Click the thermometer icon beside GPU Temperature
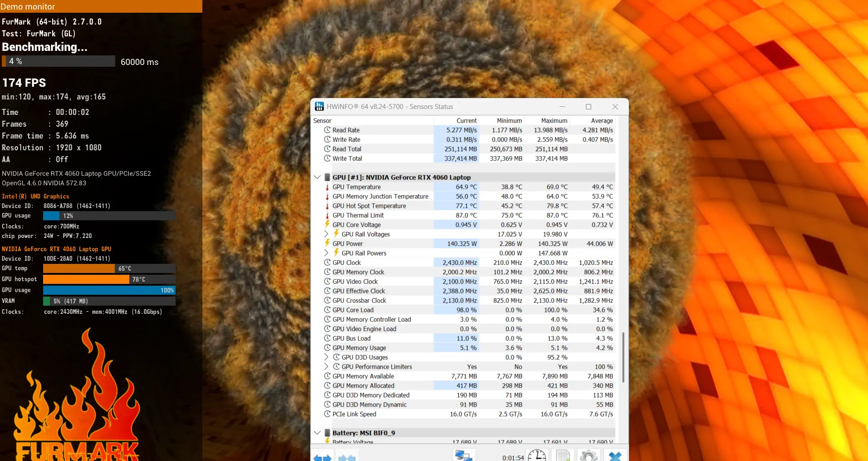This screenshot has width=868, height=461. click(x=327, y=187)
